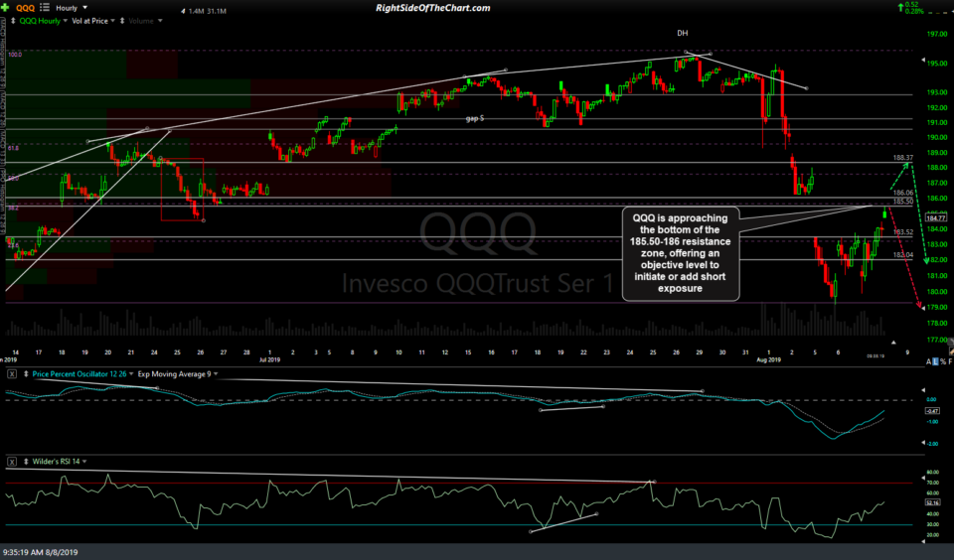Open the Wilder's RSI 14 dropdown
Image resolution: width=954 pixels, height=560 pixels.
pyautogui.click(x=83, y=462)
